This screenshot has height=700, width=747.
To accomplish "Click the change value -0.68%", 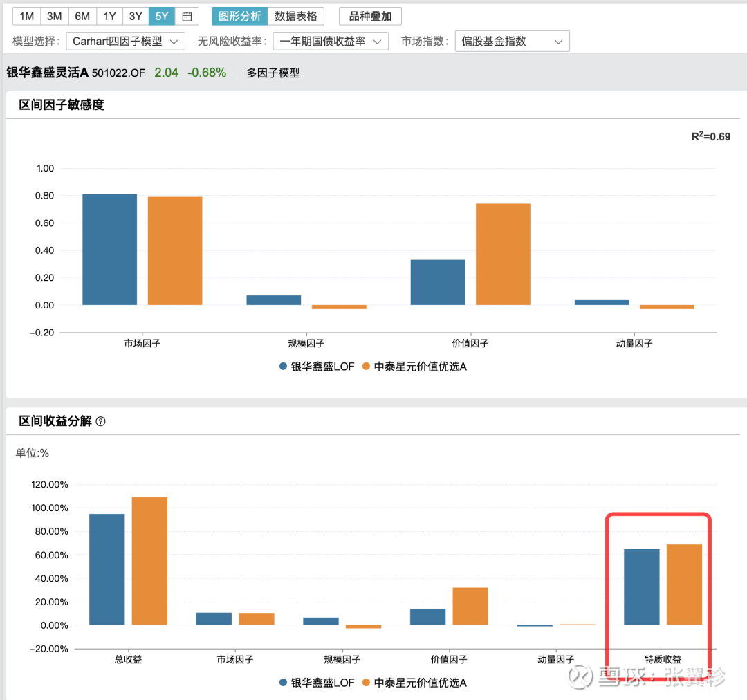I will pos(207,73).
